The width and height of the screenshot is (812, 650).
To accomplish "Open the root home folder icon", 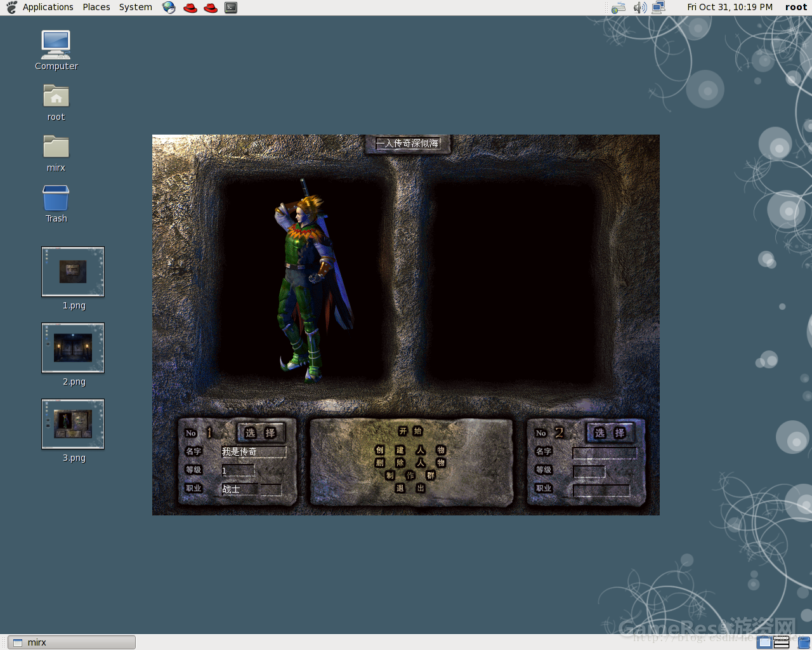I will 56,102.
